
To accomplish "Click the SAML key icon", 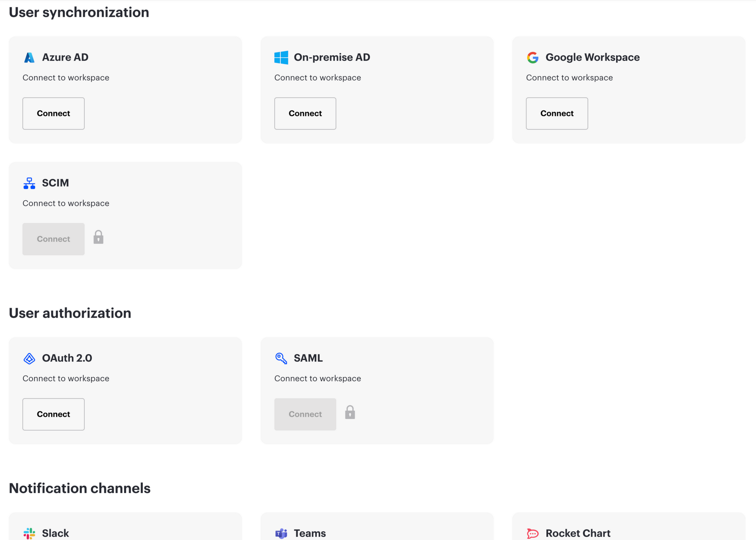I will pyautogui.click(x=281, y=358).
